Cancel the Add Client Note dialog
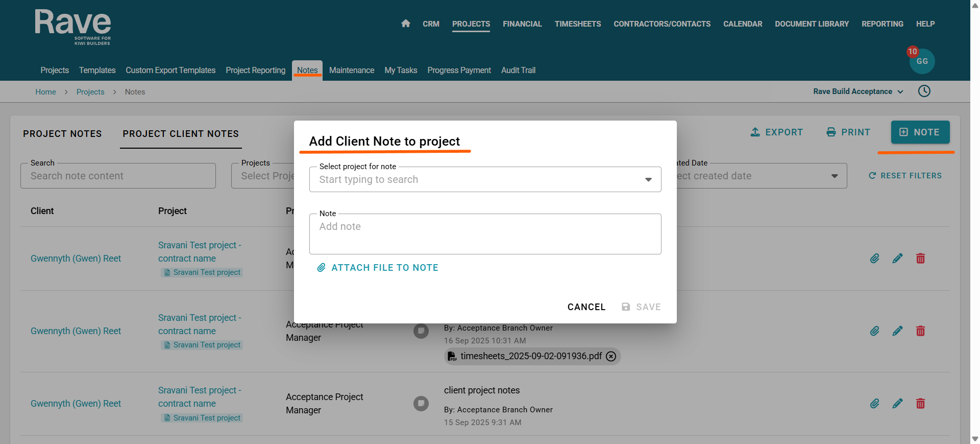 pos(586,307)
